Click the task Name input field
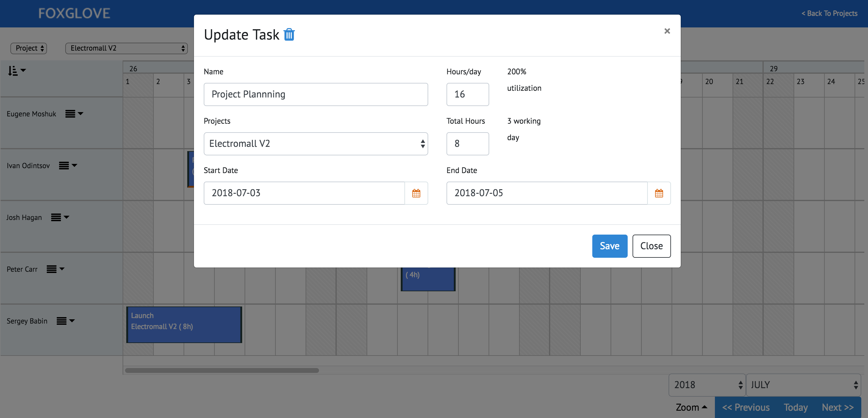This screenshot has height=418, width=868. pyautogui.click(x=316, y=94)
